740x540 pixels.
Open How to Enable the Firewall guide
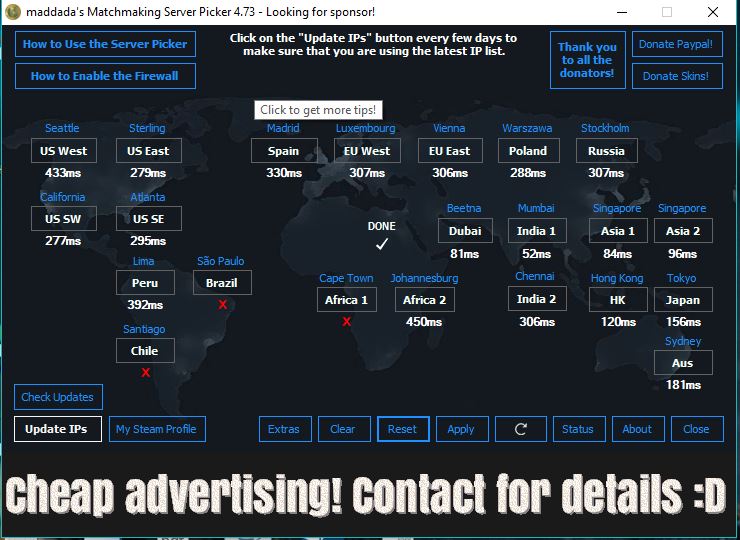point(105,76)
